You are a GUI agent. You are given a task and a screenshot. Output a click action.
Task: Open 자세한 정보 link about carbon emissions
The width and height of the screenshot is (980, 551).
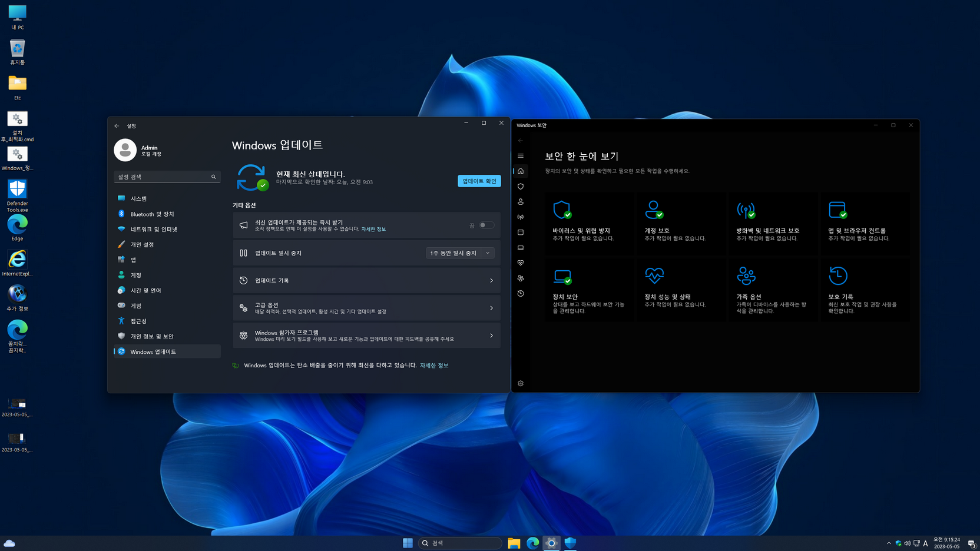click(x=434, y=366)
